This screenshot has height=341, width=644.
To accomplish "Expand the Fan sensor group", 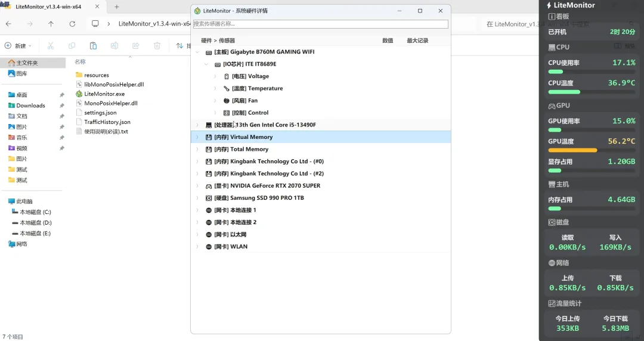I will pyautogui.click(x=215, y=101).
